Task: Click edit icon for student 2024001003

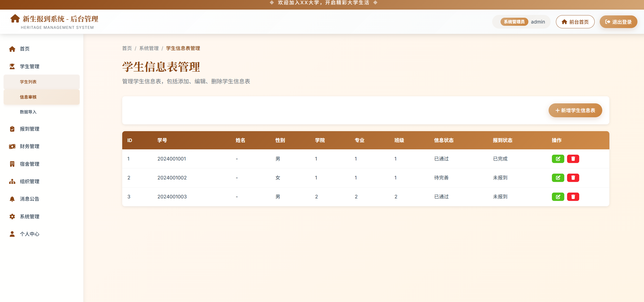Action: coord(558,197)
